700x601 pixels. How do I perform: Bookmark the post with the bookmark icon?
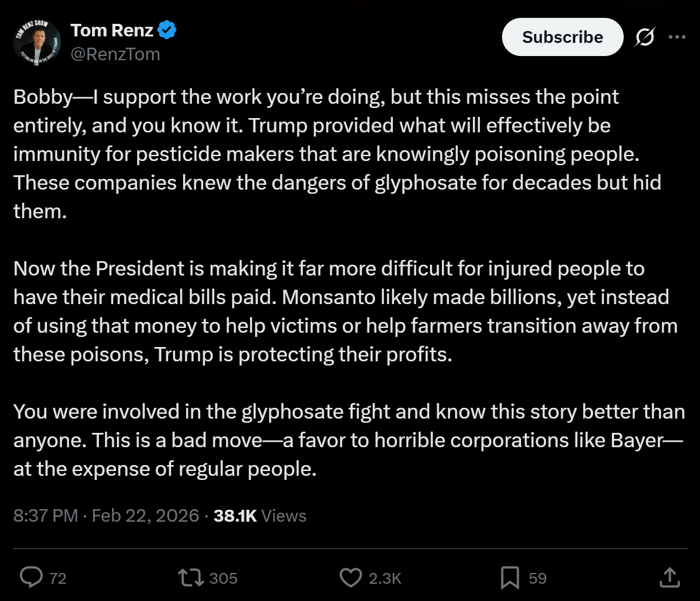510,578
